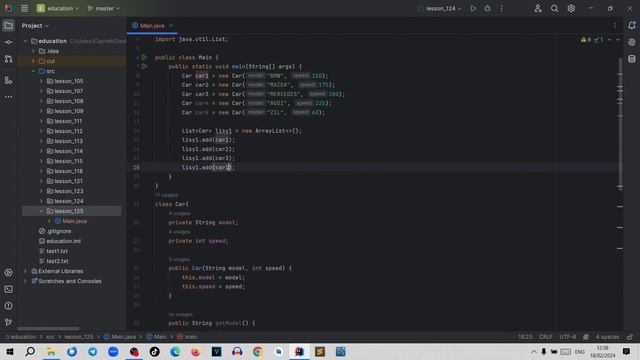This screenshot has width=640, height=360.
Task: Open the Services tool window icon
Action: pos(8,272)
